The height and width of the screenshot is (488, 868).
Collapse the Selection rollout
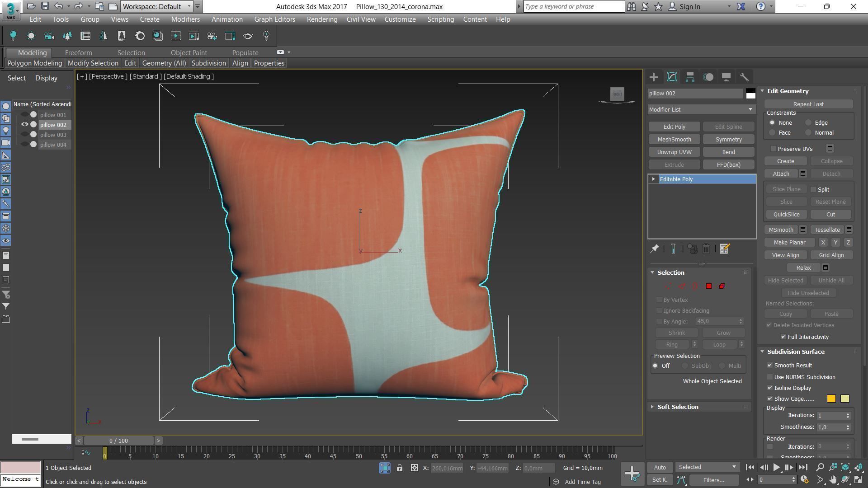click(x=671, y=272)
